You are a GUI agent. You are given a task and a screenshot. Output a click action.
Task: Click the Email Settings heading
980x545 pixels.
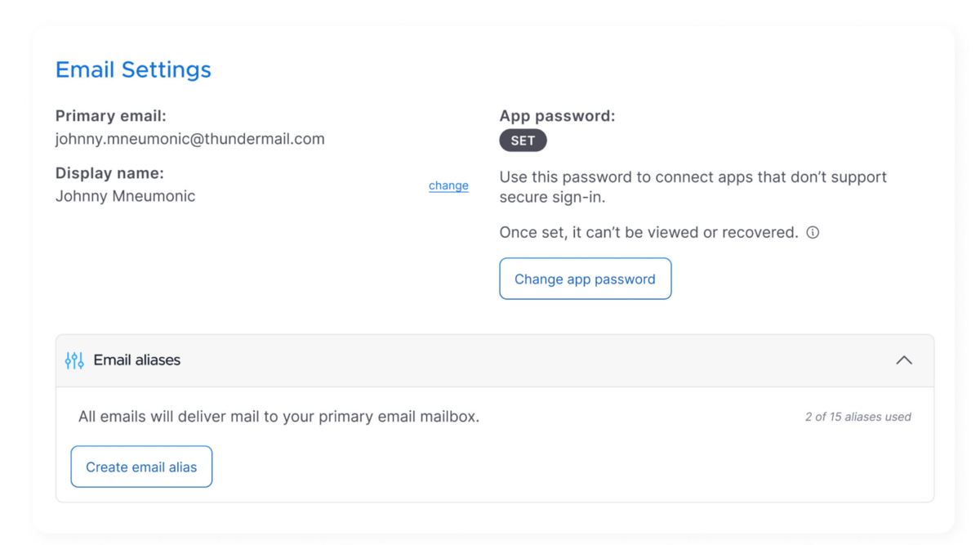click(x=133, y=69)
